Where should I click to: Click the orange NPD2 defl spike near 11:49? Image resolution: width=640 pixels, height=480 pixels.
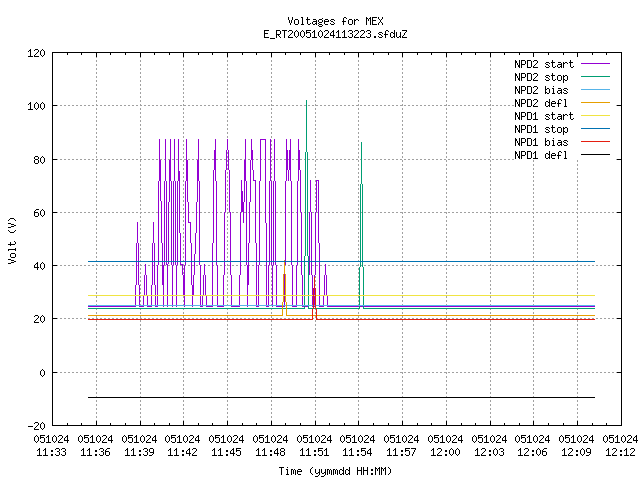click(284, 286)
